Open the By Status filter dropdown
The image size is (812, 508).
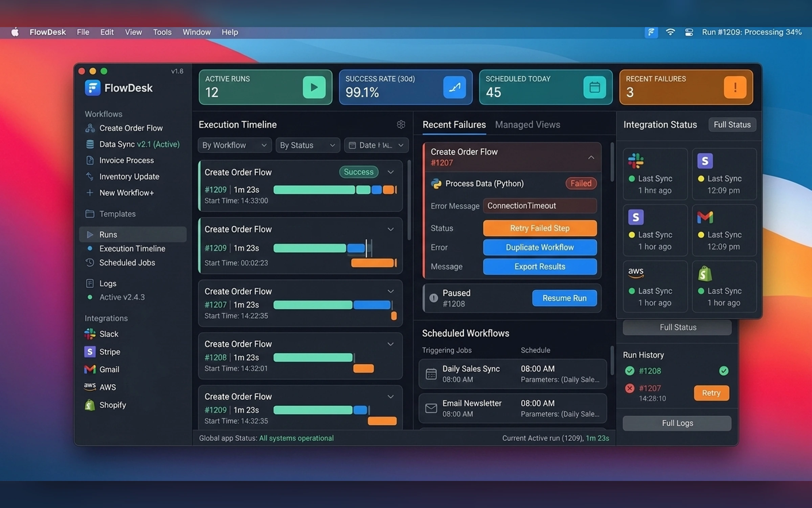[x=308, y=145]
